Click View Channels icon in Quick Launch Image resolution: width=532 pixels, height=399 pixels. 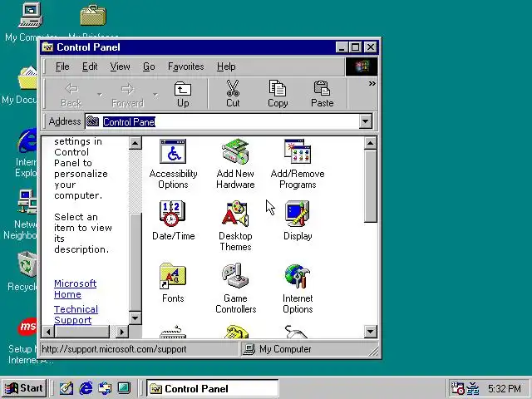(x=124, y=388)
